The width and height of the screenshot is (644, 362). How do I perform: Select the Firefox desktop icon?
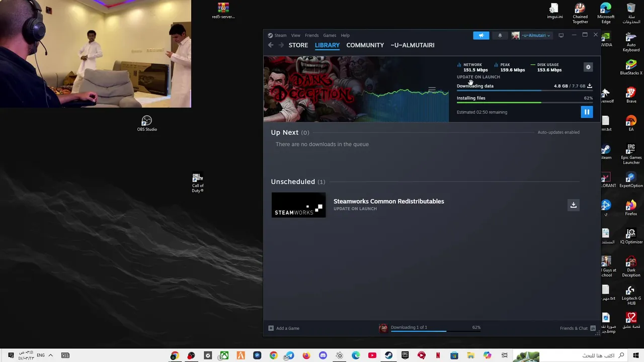631,208
